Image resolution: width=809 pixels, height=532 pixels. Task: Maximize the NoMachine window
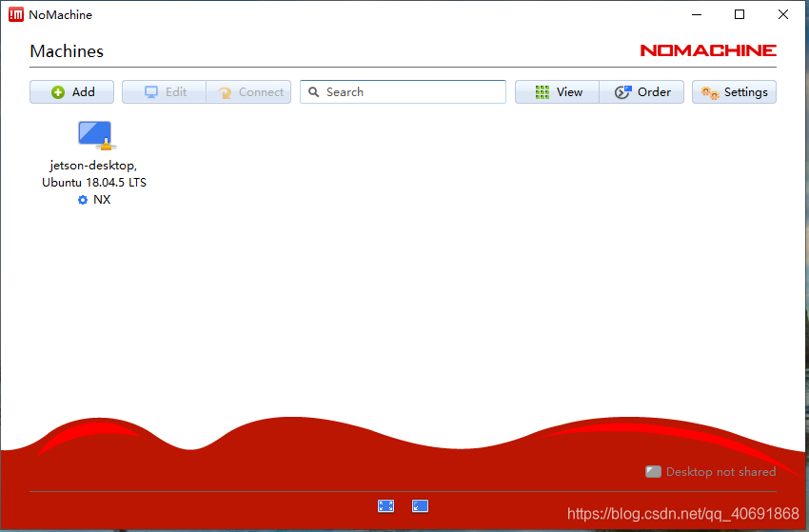(740, 14)
